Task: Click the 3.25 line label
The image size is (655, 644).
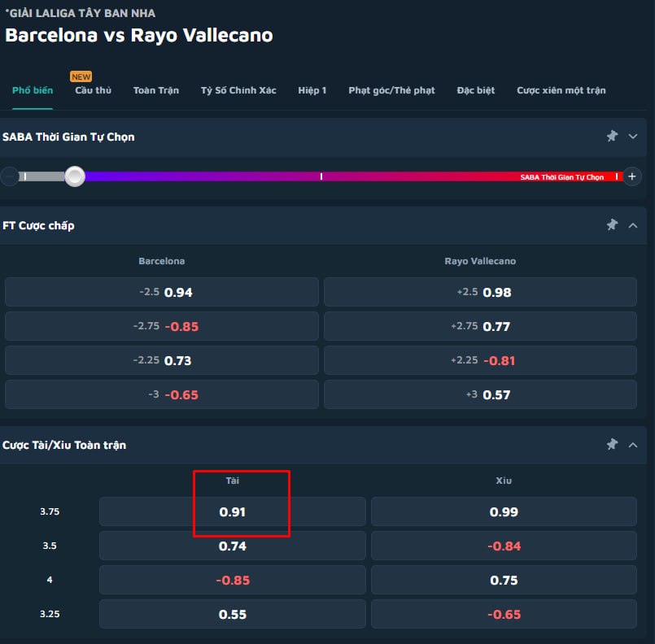Action: (50, 614)
